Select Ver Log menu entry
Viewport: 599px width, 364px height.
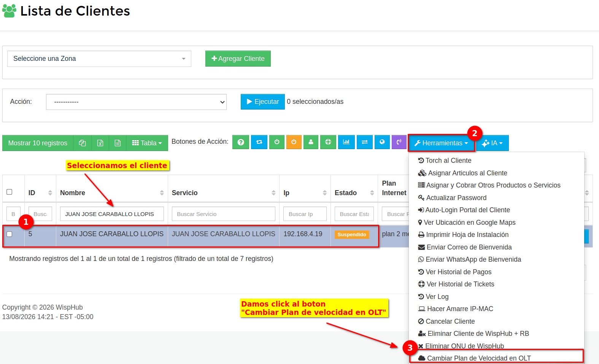(433, 297)
